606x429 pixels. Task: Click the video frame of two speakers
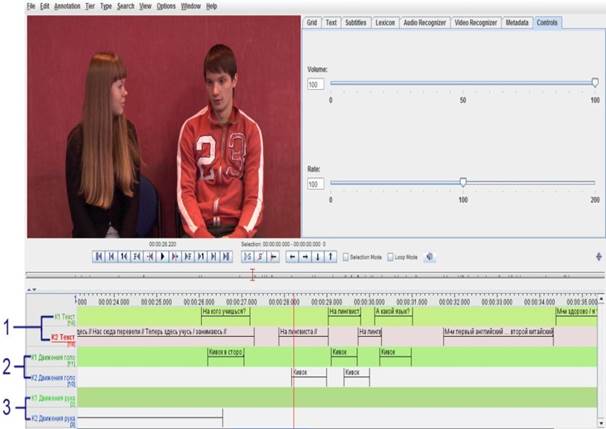pos(163,126)
